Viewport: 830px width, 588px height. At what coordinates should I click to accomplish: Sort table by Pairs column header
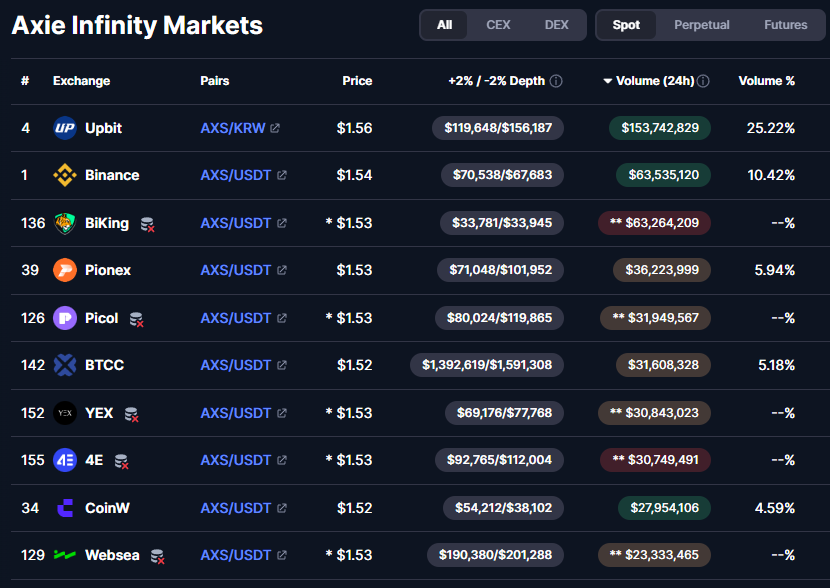pos(214,81)
